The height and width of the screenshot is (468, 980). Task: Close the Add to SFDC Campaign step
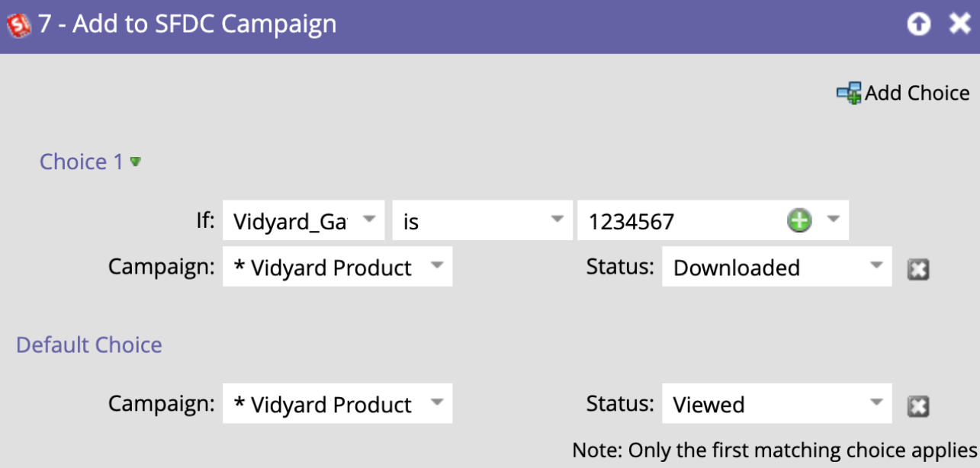pos(959,24)
